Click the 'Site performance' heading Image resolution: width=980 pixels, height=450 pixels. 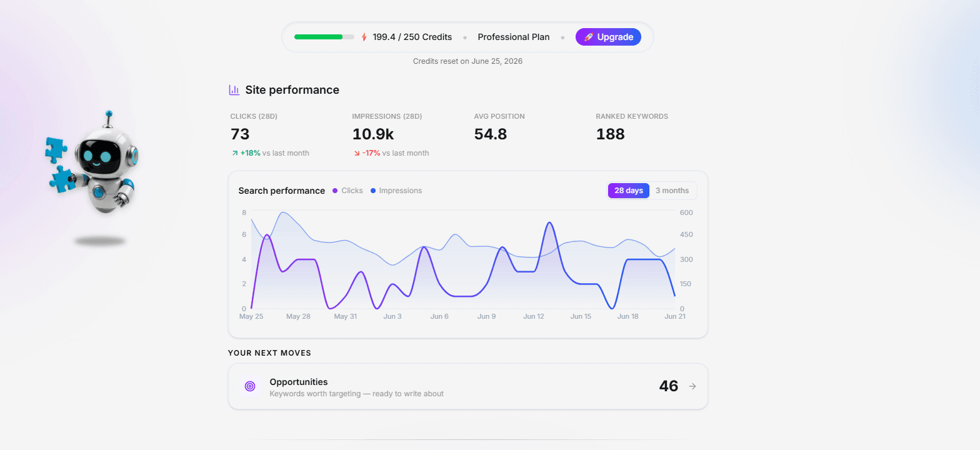pyautogui.click(x=292, y=90)
